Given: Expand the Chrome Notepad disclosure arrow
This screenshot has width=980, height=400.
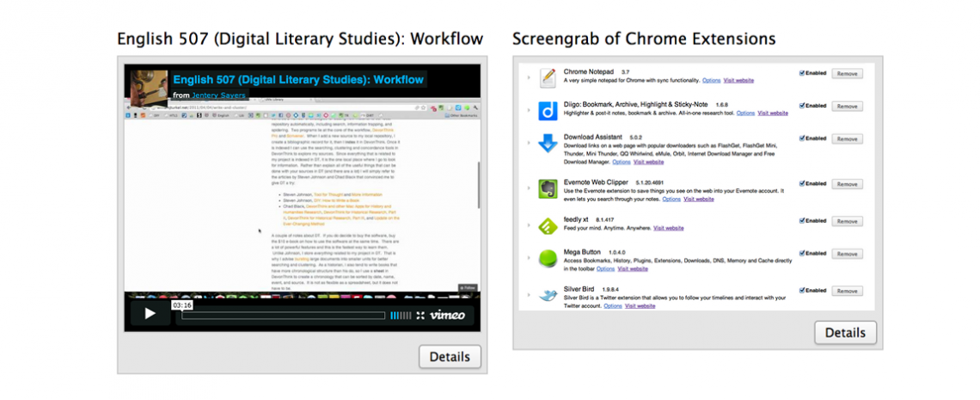Looking at the screenshot, I should (528, 77).
